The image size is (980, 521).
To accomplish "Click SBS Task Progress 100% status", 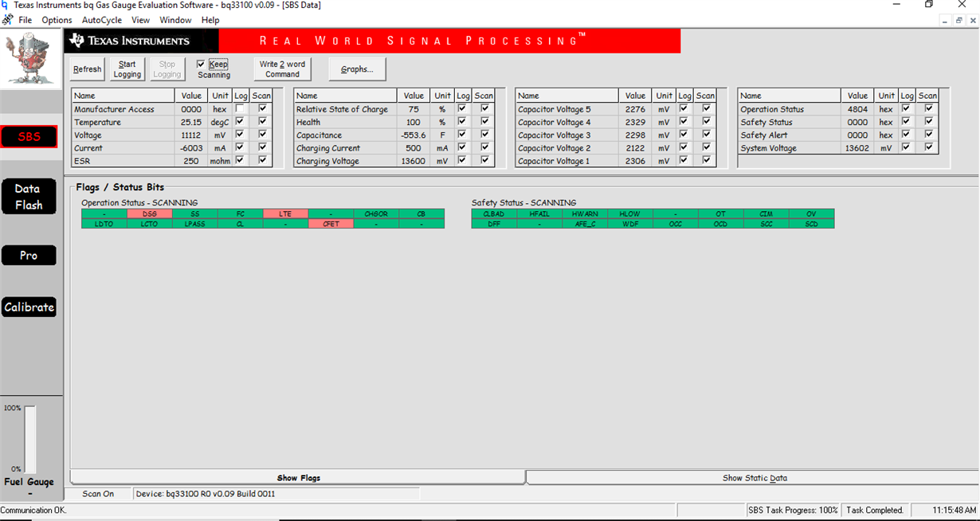I will pos(793,510).
